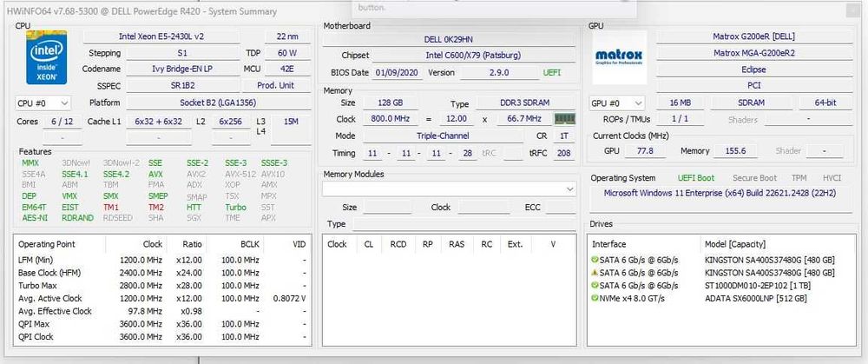This screenshot has height=364, width=868.
Task: Click the VID column header
Action: (x=299, y=244)
